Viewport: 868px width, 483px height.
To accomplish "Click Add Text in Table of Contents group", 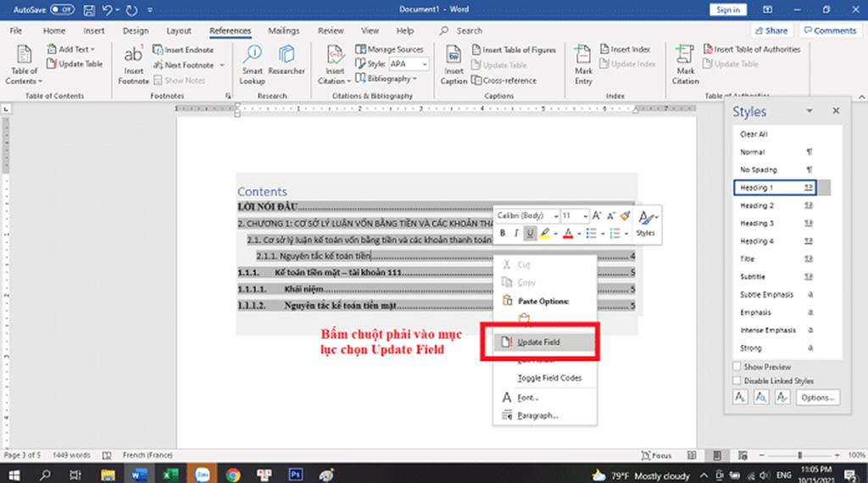I will [71, 49].
